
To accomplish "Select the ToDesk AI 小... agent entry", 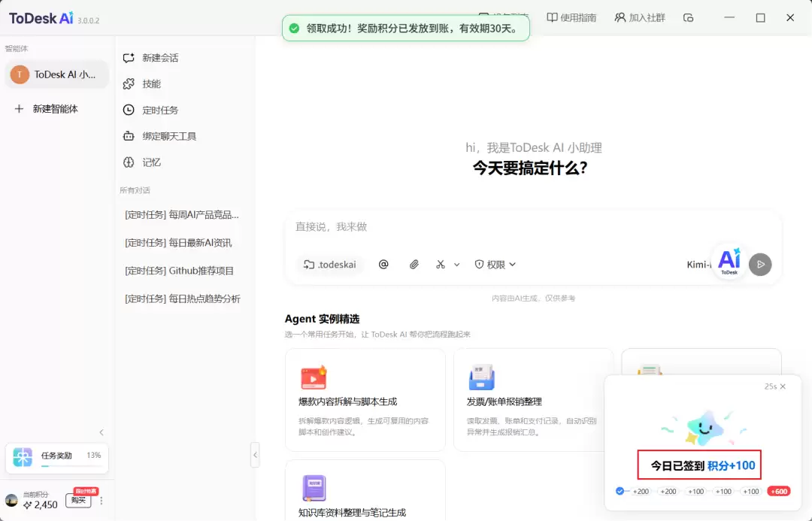I will click(57, 74).
